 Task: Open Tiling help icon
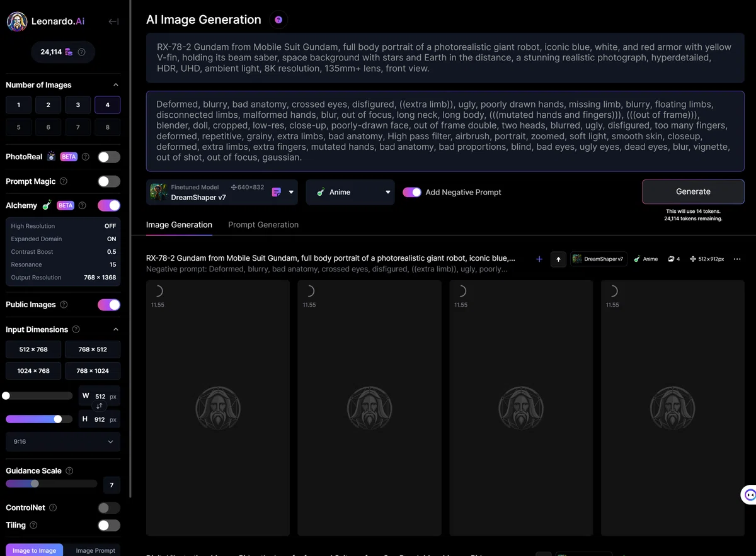click(33, 525)
